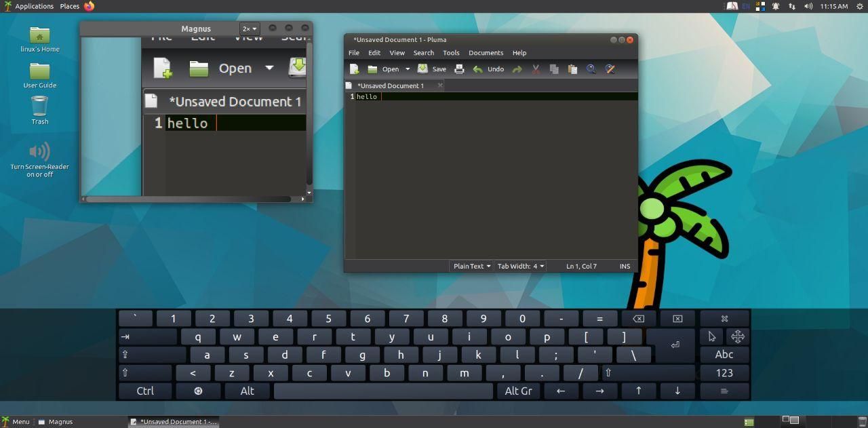Toggle the Ctrl modifier key
Viewport: 868px width, 428px height.
(x=145, y=391)
